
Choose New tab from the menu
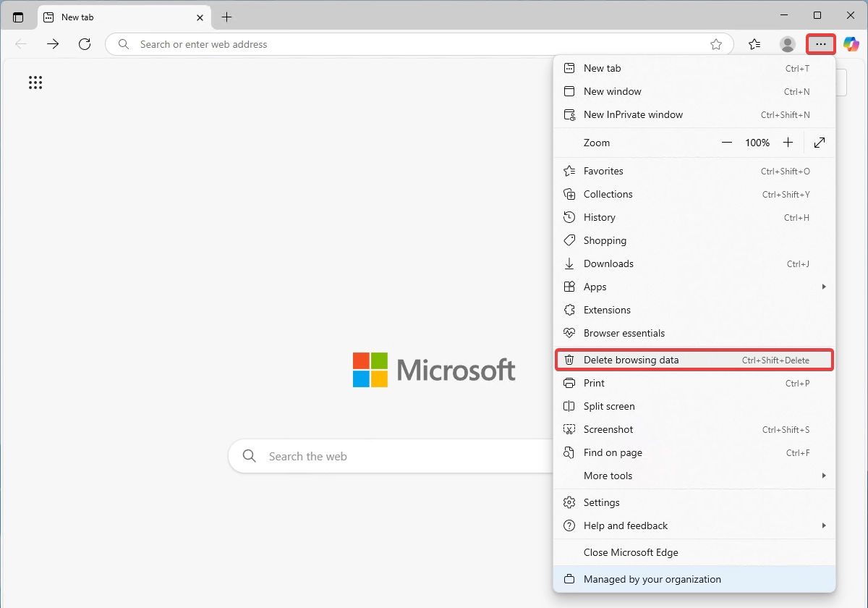[694, 68]
